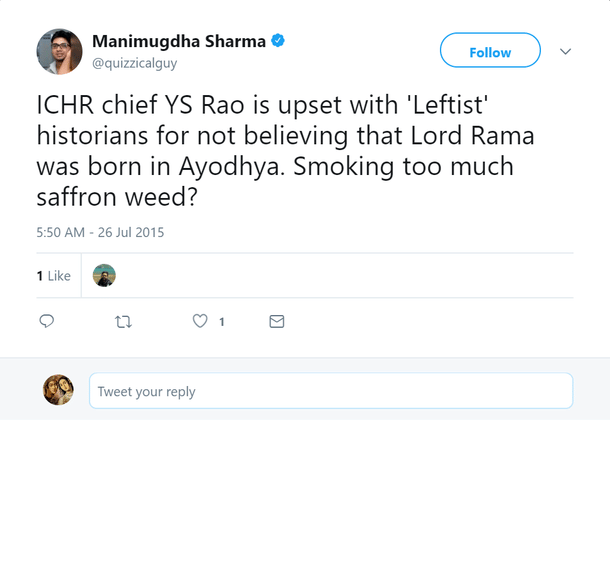Retweet this tweet using the retweet icon
Viewport: 610px width, 577px height.
(123, 321)
